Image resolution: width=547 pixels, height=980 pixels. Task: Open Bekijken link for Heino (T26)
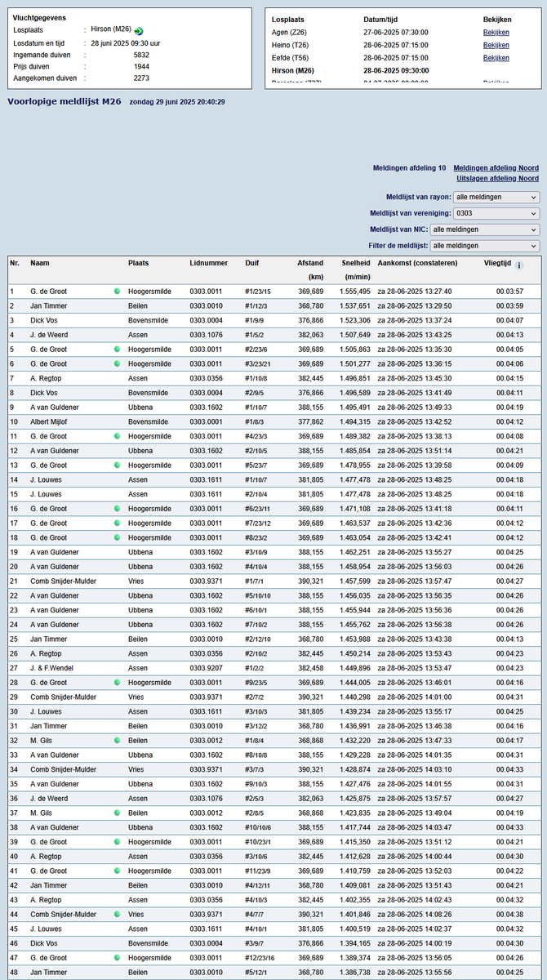point(496,45)
